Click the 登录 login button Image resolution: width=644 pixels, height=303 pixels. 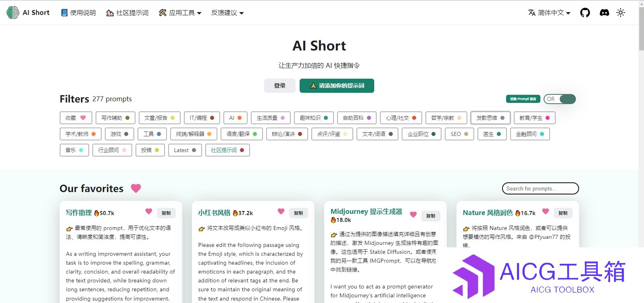(280, 86)
